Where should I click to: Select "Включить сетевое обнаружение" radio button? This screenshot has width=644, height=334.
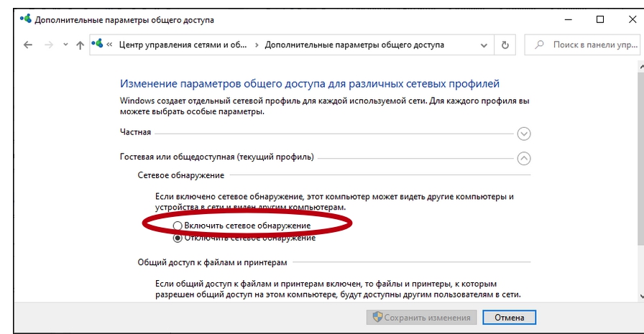pyautogui.click(x=178, y=226)
